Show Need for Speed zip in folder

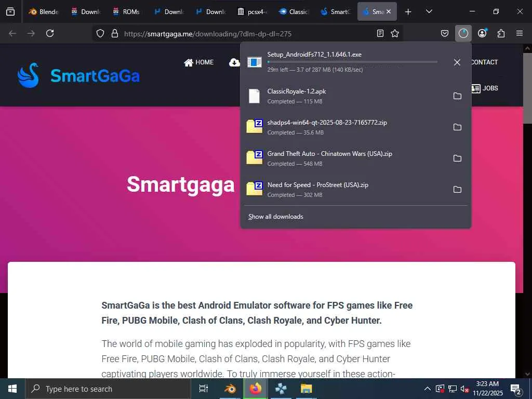pos(457,190)
